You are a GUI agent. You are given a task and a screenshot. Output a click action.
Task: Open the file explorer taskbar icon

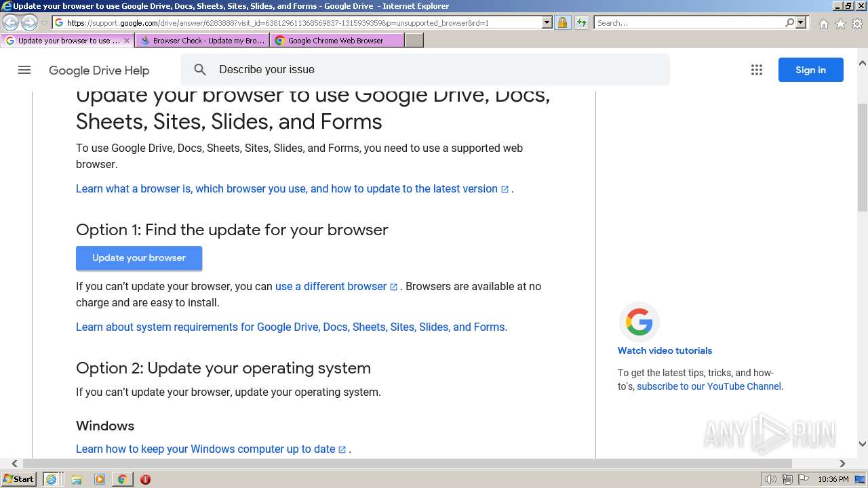tap(77, 479)
